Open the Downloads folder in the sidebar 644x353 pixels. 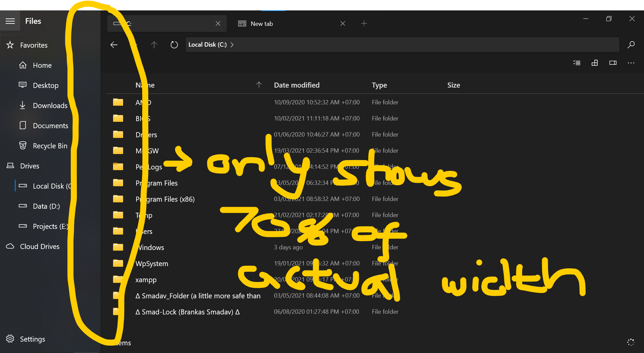pyautogui.click(x=50, y=105)
